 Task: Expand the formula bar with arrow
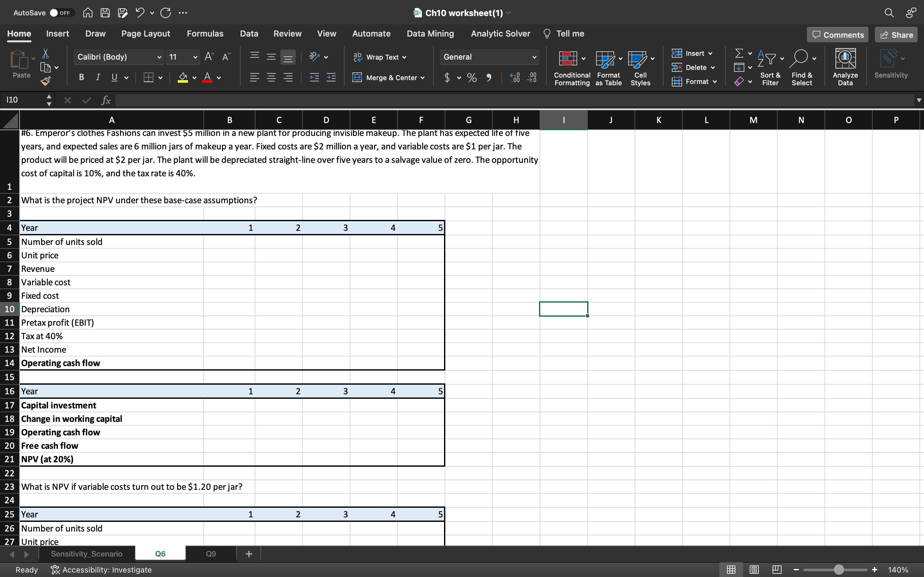pyautogui.click(x=919, y=100)
